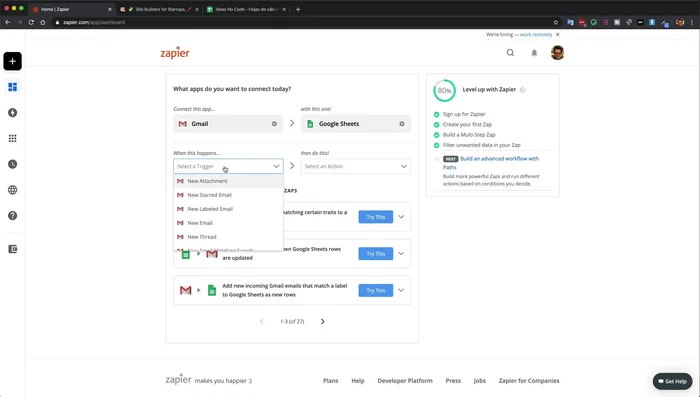This screenshot has width=700, height=397.
Task: Open the notifications bell
Action: [534, 53]
